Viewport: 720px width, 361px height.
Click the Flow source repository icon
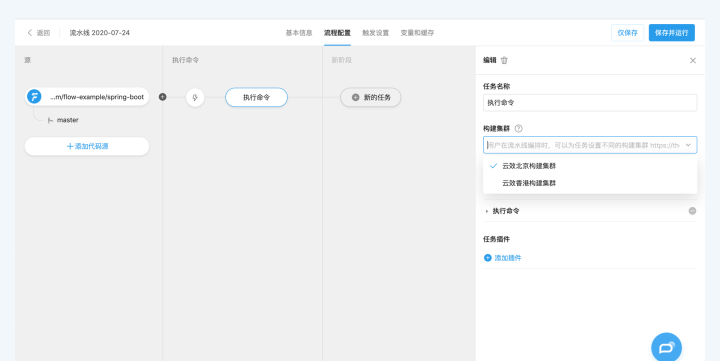(x=34, y=97)
